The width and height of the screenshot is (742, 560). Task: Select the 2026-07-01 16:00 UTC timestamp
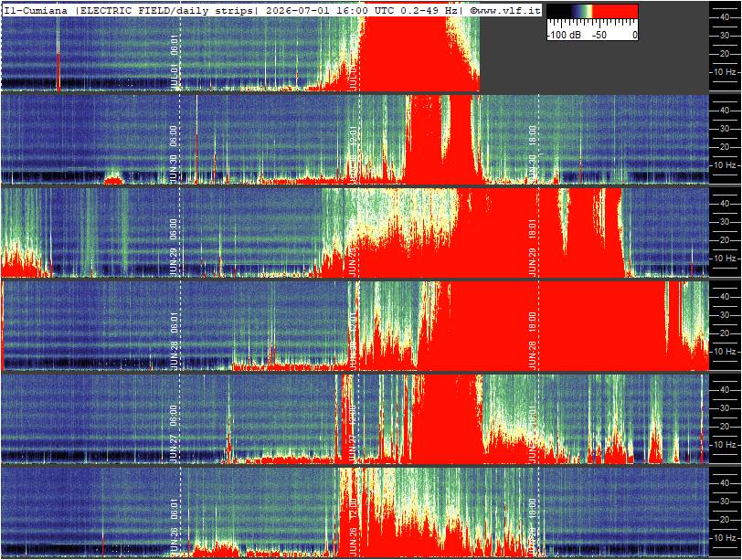tap(331, 10)
